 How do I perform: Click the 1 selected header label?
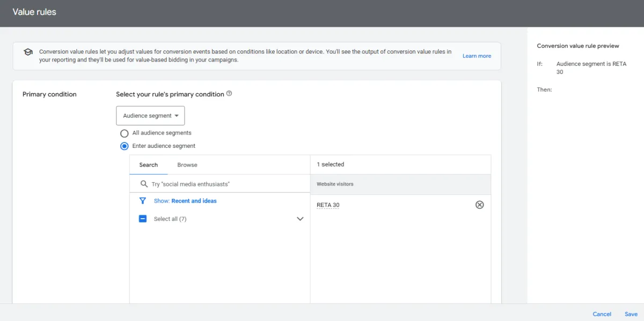coord(330,165)
